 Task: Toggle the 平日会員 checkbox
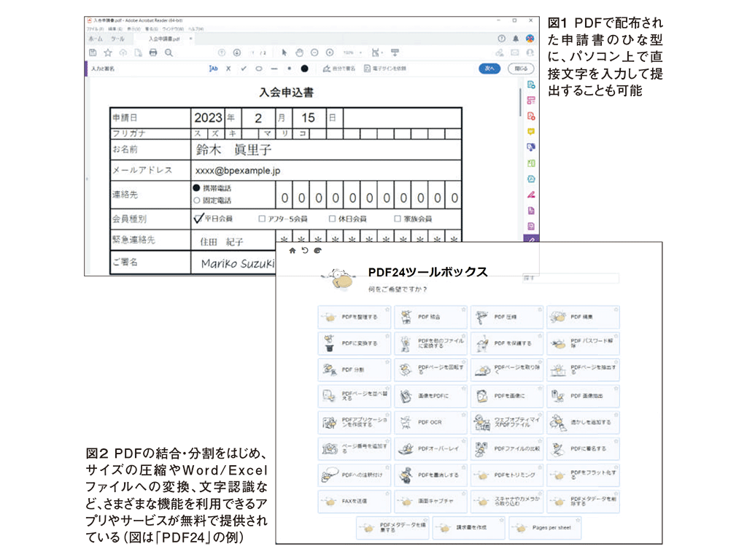pos(198,219)
